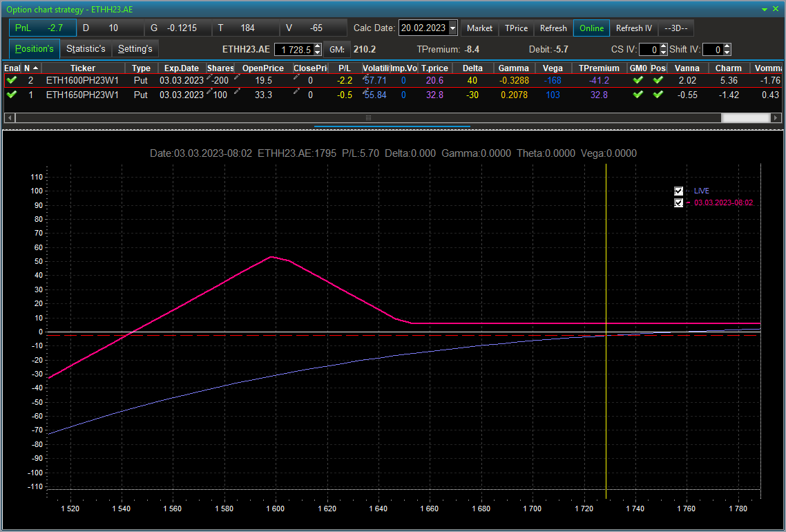Increase CS IV value with up arrow

click(x=664, y=46)
